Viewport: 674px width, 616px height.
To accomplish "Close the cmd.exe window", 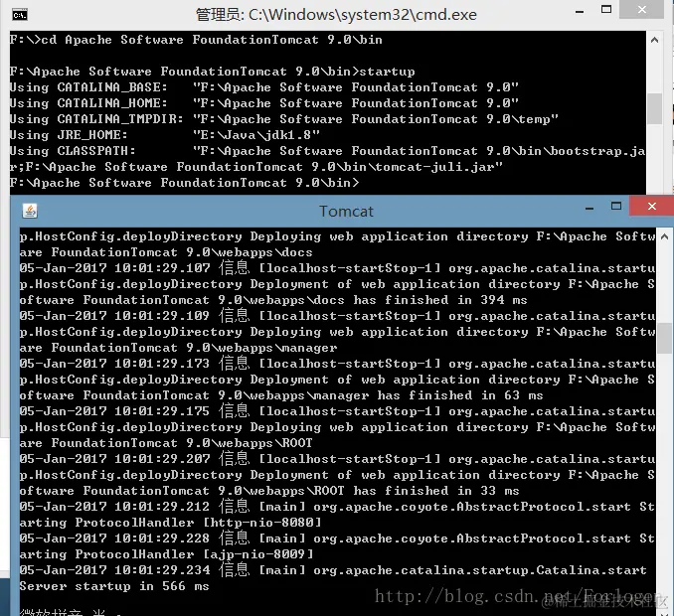I will pos(642,9).
